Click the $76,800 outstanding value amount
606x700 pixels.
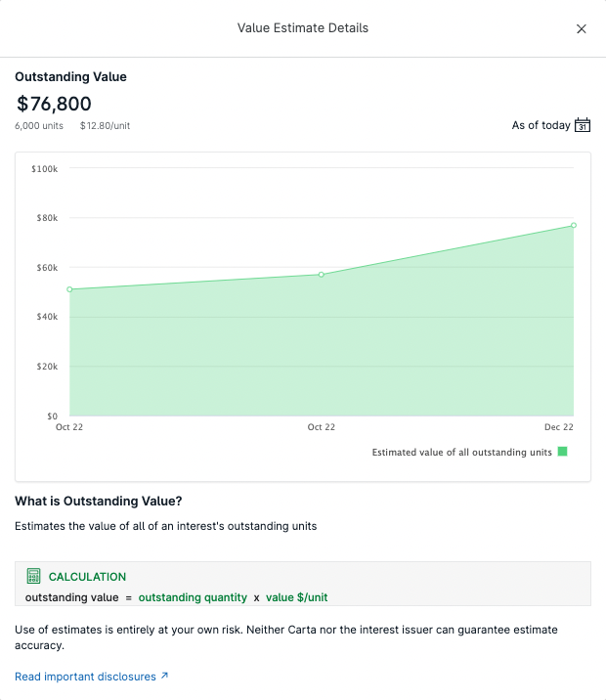pos(55,104)
